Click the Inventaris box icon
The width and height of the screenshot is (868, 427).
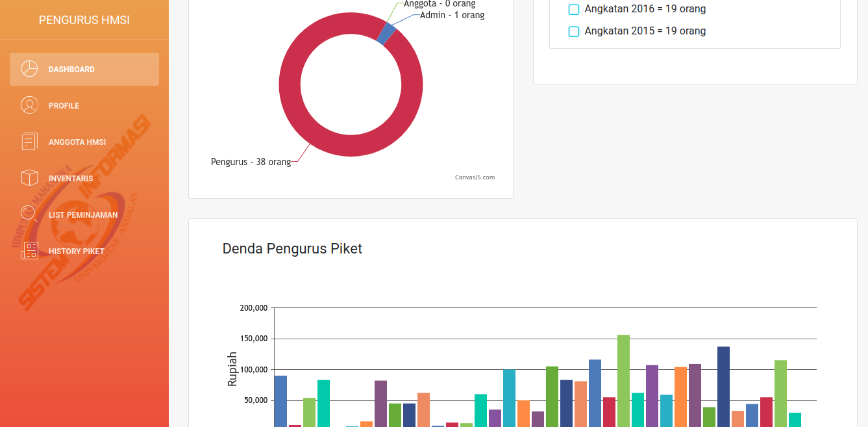point(29,178)
